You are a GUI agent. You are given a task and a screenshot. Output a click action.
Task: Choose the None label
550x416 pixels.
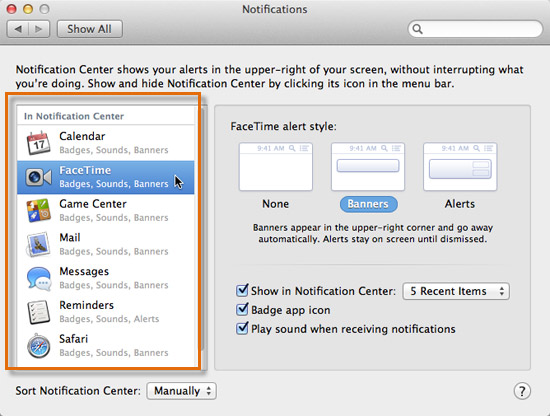click(x=276, y=204)
